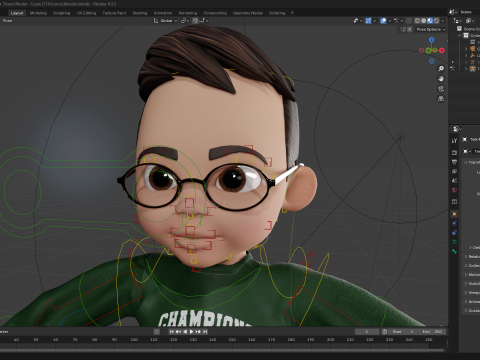Collapse the Collection row in outliner
This screenshot has width=480, height=360.
coord(460,35)
